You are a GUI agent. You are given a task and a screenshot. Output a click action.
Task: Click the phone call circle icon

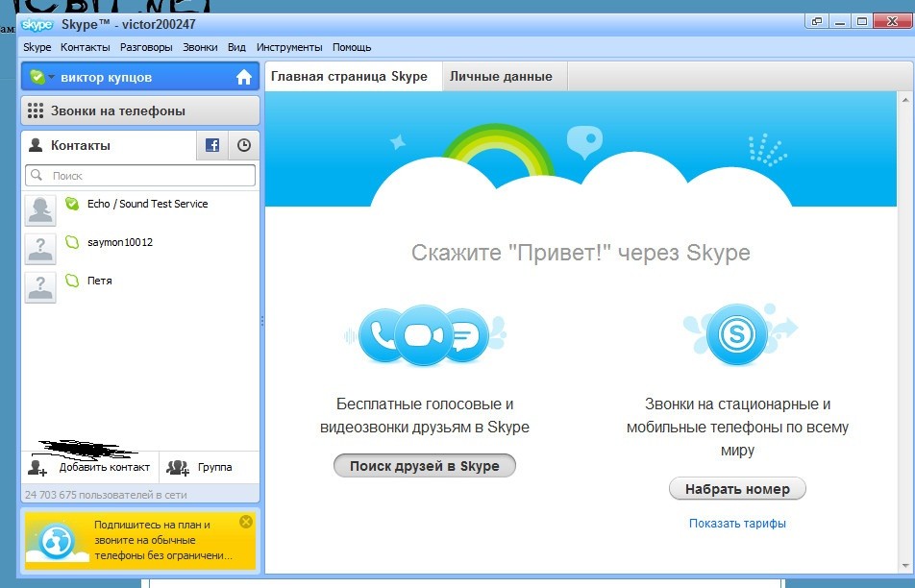(381, 336)
